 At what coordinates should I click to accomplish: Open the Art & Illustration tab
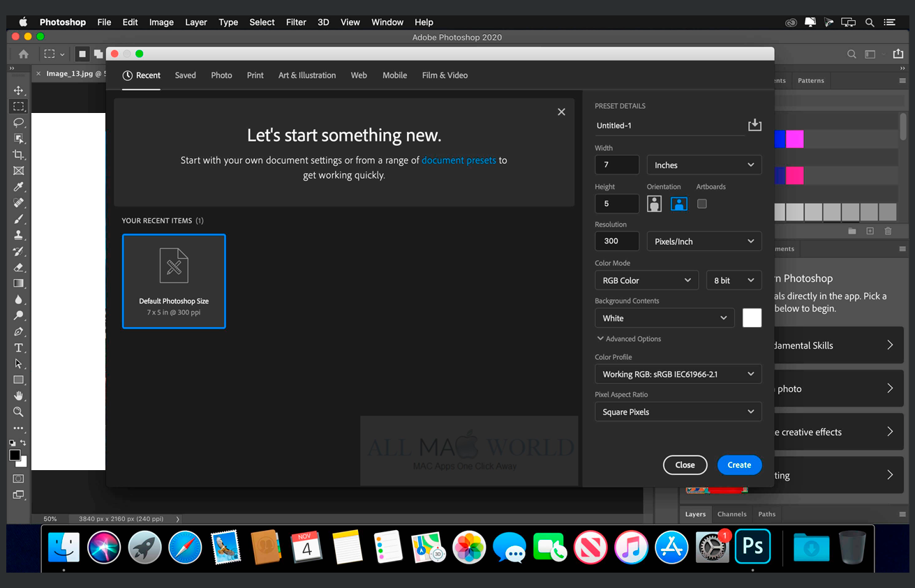(307, 75)
